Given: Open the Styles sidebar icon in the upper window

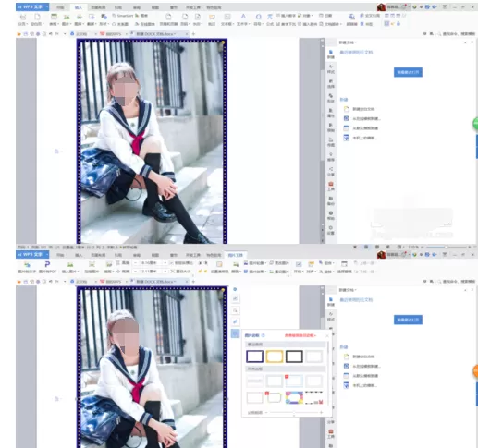Looking at the screenshot, I should coord(331,68).
